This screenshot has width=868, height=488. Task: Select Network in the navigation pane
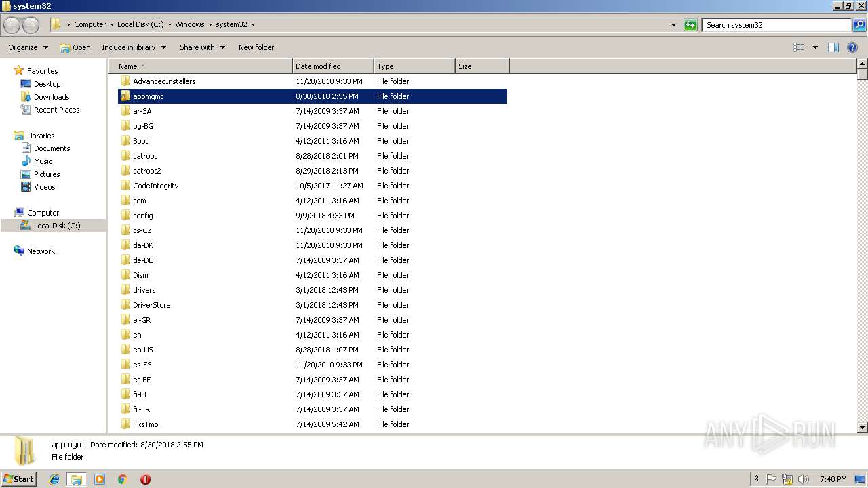pyautogui.click(x=41, y=251)
